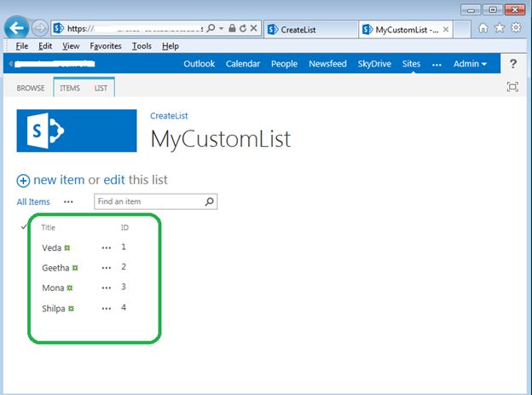This screenshot has width=532, height=395.
Task: Switch to the BROWSE ribbon tab
Action: point(31,89)
